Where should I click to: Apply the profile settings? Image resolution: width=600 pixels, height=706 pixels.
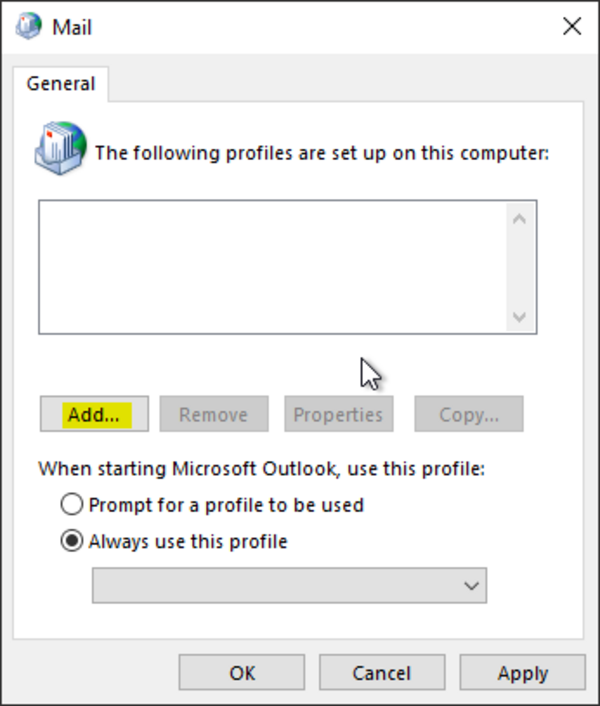coord(523,673)
